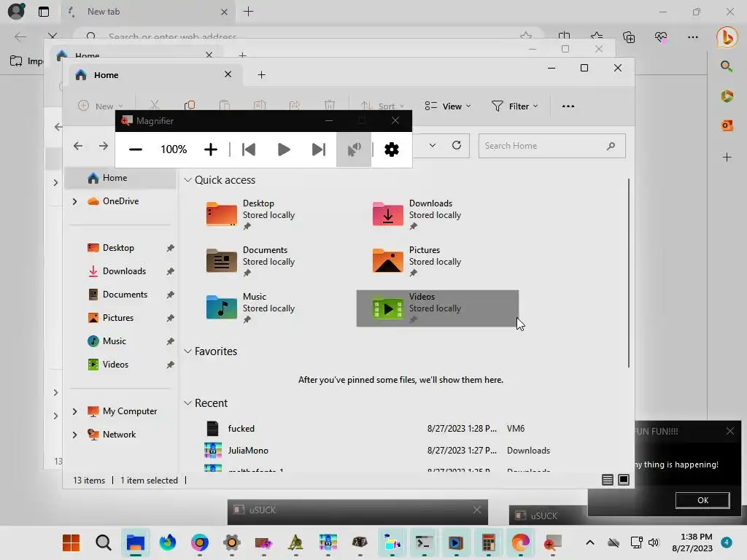Show hidden icons in system tray

[589, 542]
